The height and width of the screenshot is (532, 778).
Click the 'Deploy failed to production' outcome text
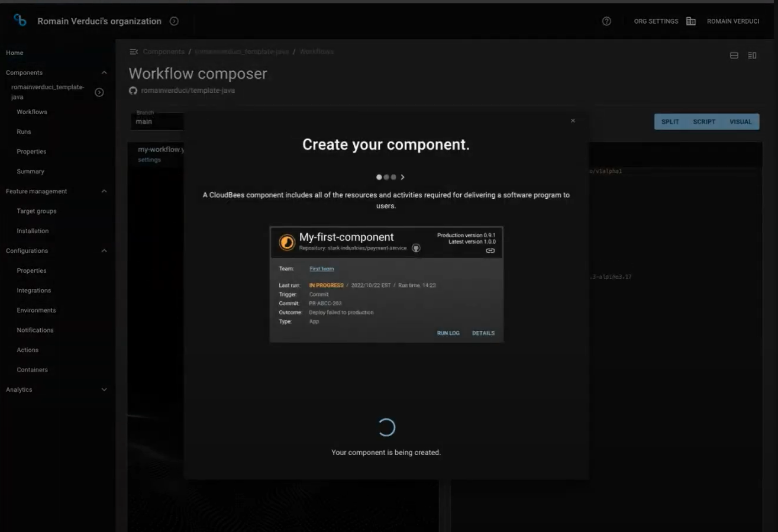pyautogui.click(x=341, y=312)
